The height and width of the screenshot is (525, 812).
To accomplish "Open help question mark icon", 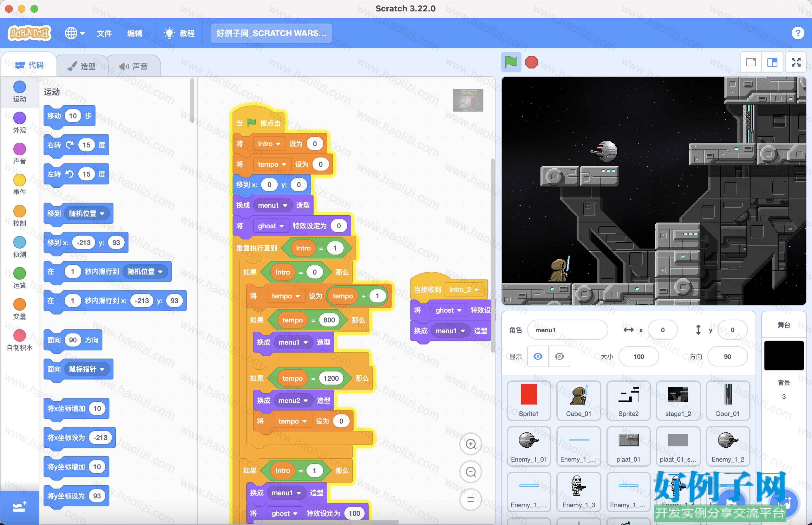I will point(798,33).
